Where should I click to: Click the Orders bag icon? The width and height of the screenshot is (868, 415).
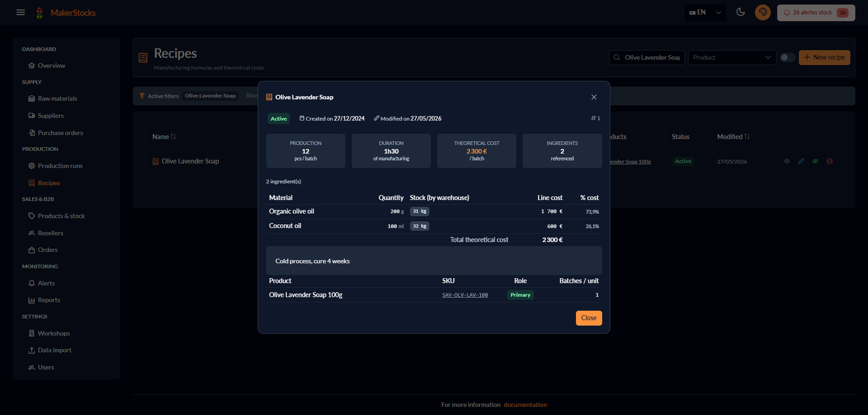click(32, 250)
